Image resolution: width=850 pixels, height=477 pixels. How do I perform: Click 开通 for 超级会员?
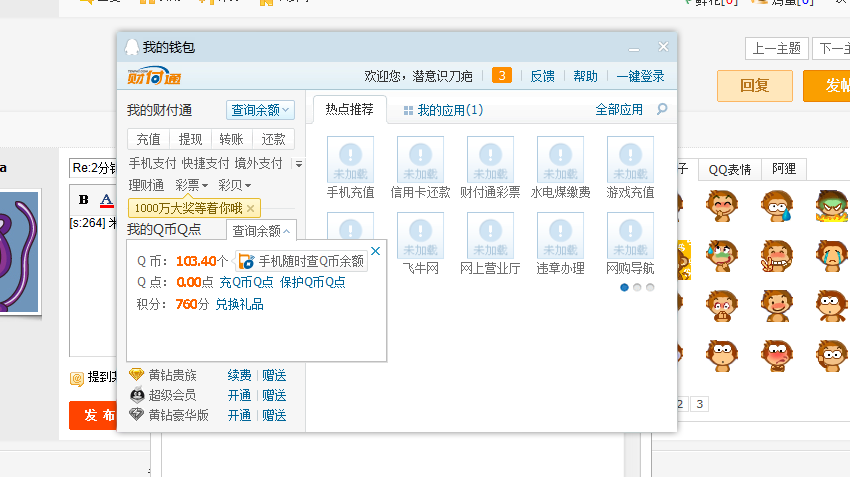tap(239, 395)
